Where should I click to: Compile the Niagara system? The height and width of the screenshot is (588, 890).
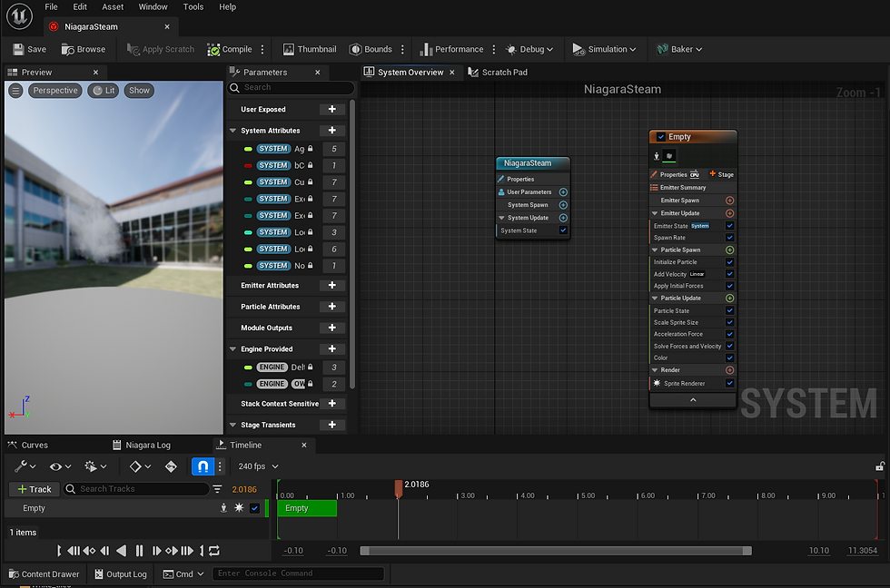click(230, 49)
